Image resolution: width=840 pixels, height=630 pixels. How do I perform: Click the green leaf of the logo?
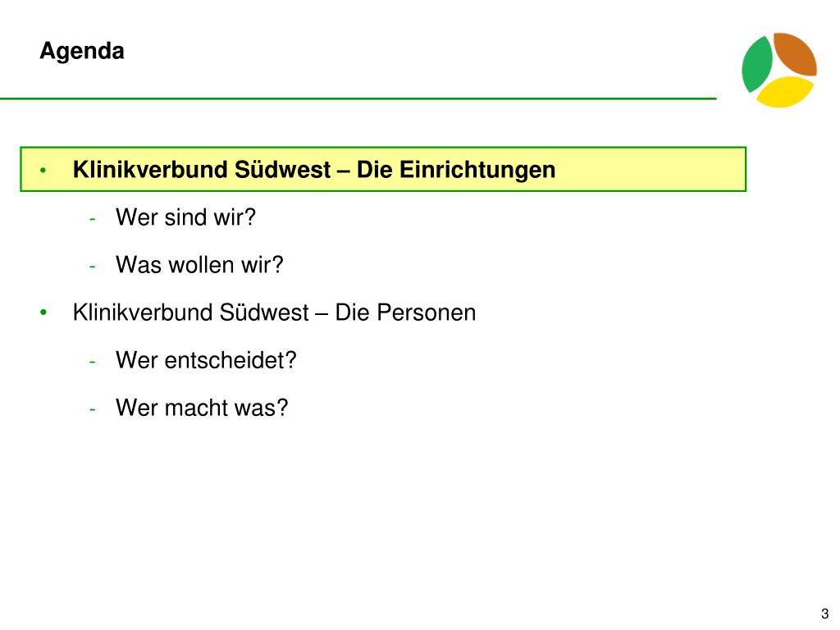[756, 64]
